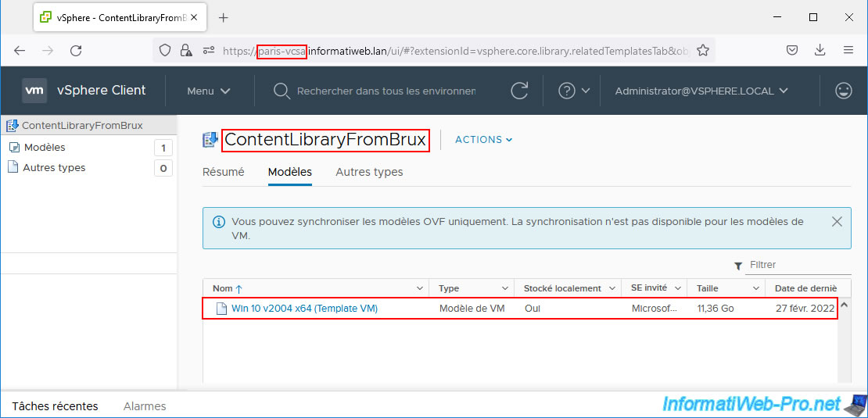Open the SE invité column chevron
Image resolution: width=868 pixels, height=418 pixels.
(x=677, y=288)
